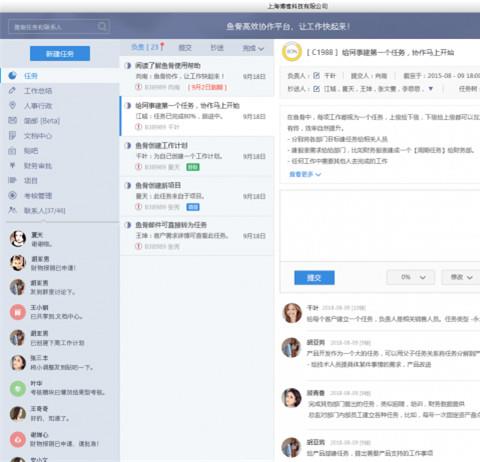Select the task 阅读了解鱼骨使用帮助
480x462 pixels.
[x=197, y=76]
